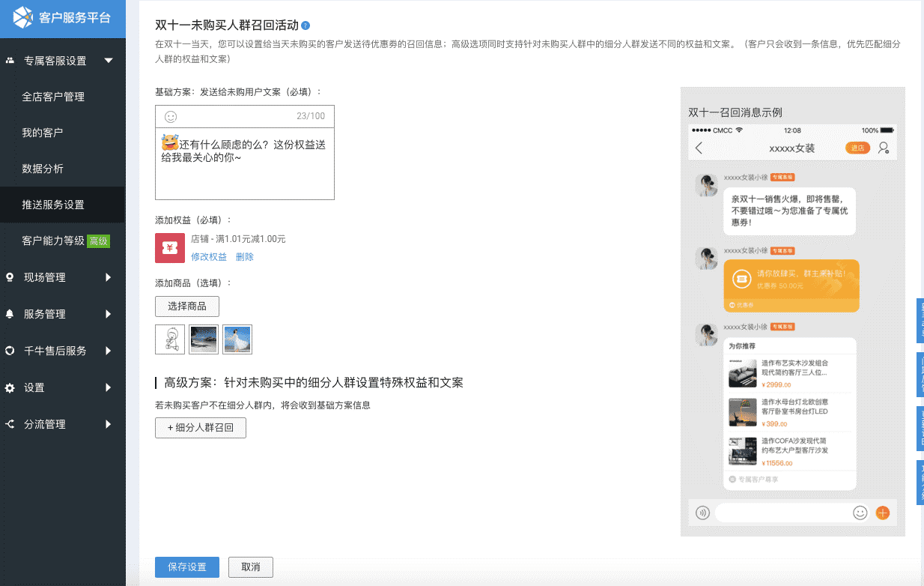Click the voice input icon in chat preview
This screenshot has height=586, width=924.
pos(702,513)
